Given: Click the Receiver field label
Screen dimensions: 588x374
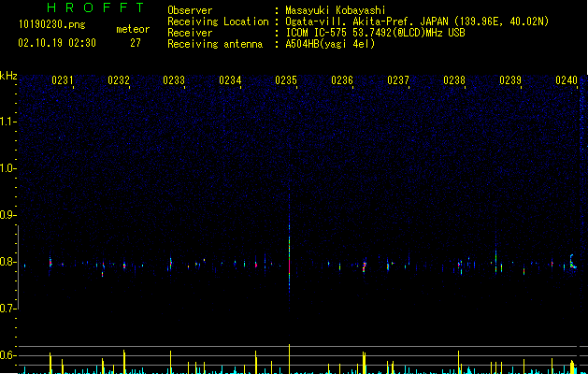Looking at the screenshot, I should tap(190, 33).
